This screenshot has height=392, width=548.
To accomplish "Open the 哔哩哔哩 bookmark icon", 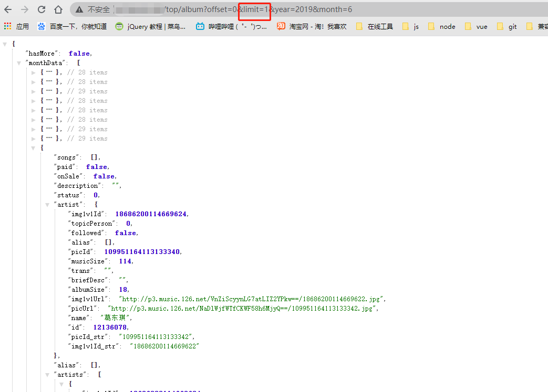I will [199, 26].
